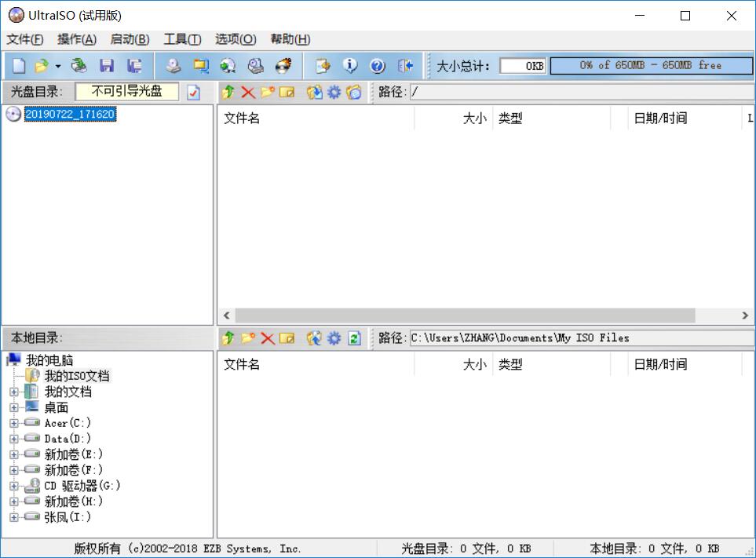
Task: Click the 大小总计 0KB size field
Action: [x=523, y=66]
